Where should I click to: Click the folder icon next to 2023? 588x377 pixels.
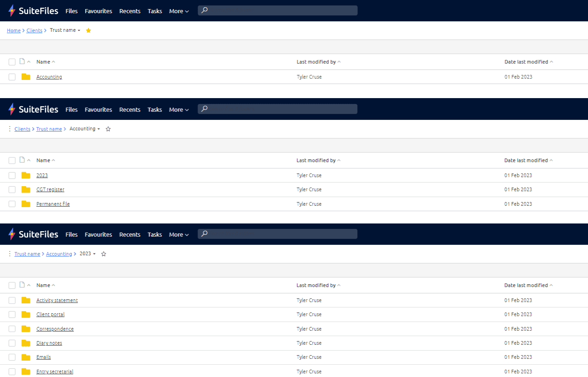pyautogui.click(x=26, y=175)
